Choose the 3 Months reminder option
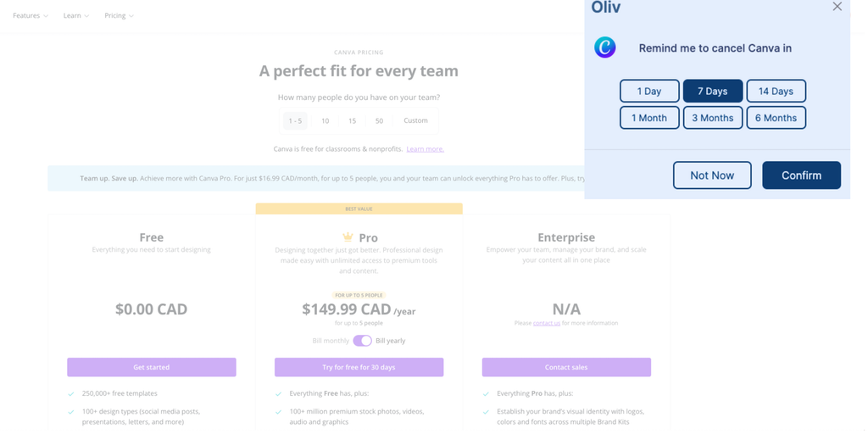The width and height of the screenshot is (868, 434). click(x=713, y=118)
